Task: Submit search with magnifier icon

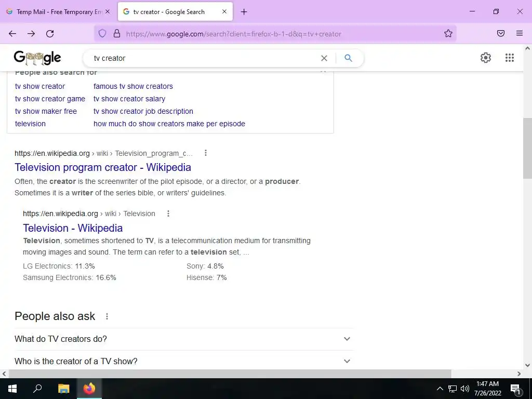Action: coord(348,58)
